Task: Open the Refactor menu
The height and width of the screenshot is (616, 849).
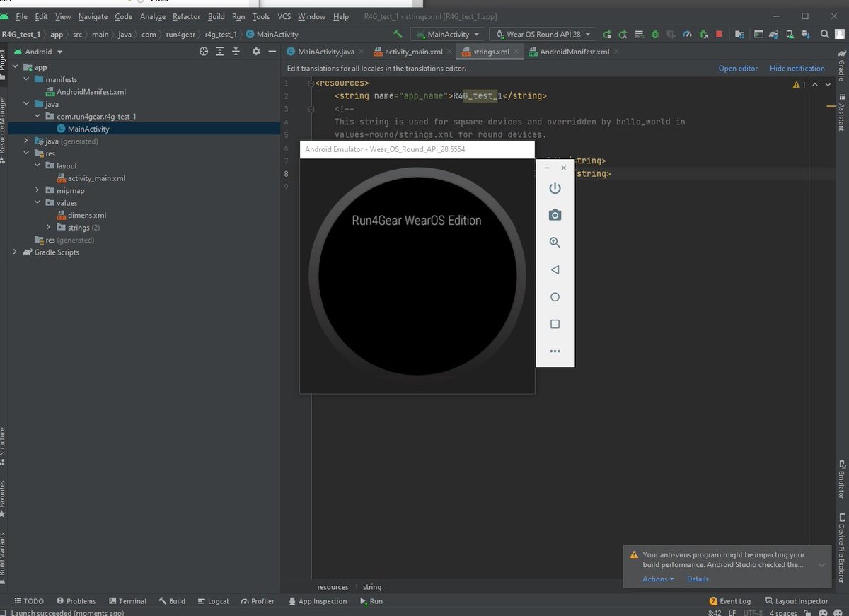Action: (186, 16)
